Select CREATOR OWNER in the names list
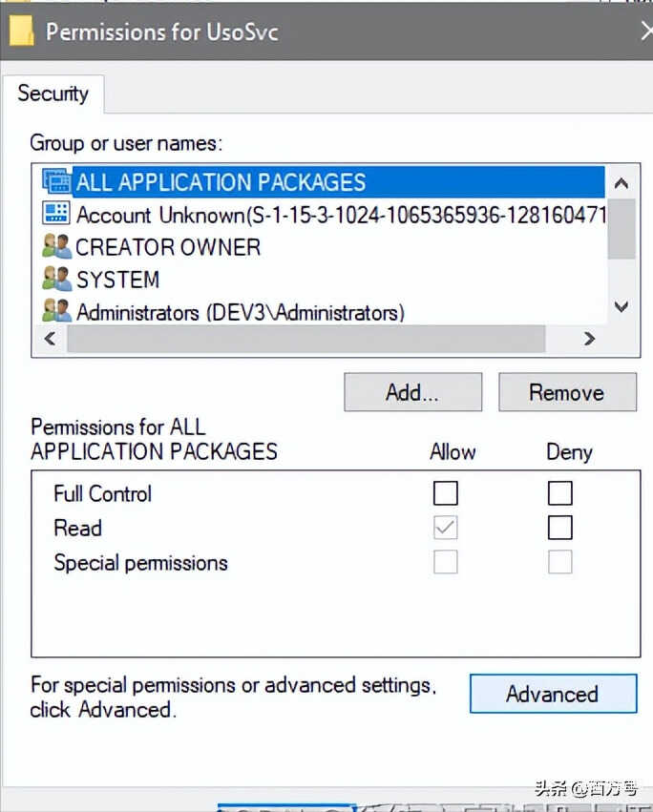Screen dimensions: 653x812 pyautogui.click(x=168, y=247)
